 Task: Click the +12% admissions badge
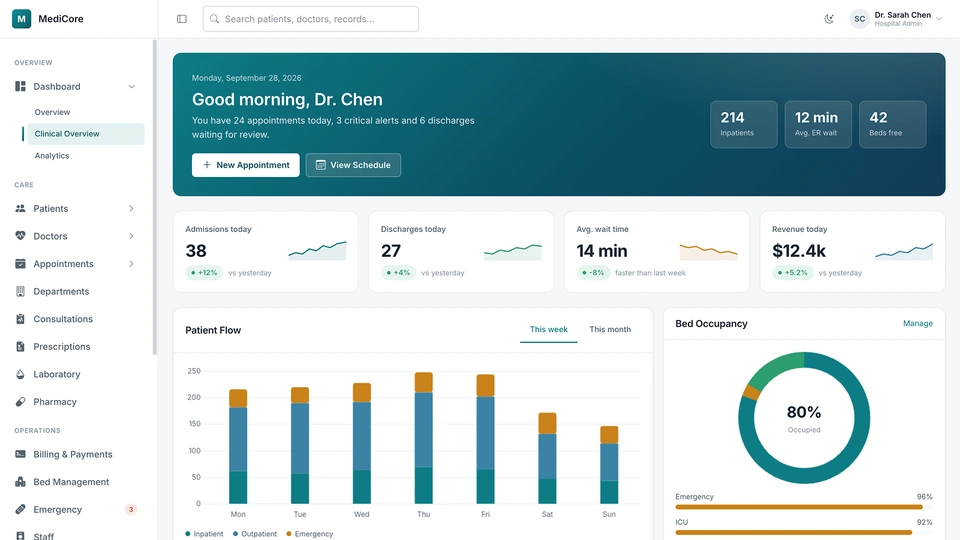(204, 273)
